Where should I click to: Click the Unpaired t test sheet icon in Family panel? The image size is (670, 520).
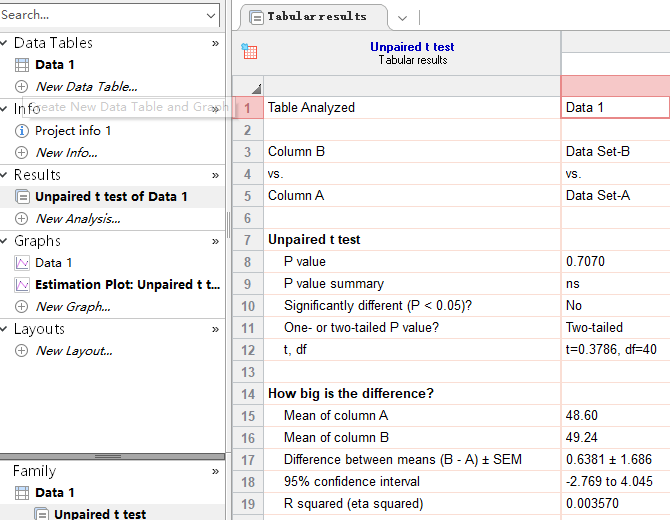[41, 514]
